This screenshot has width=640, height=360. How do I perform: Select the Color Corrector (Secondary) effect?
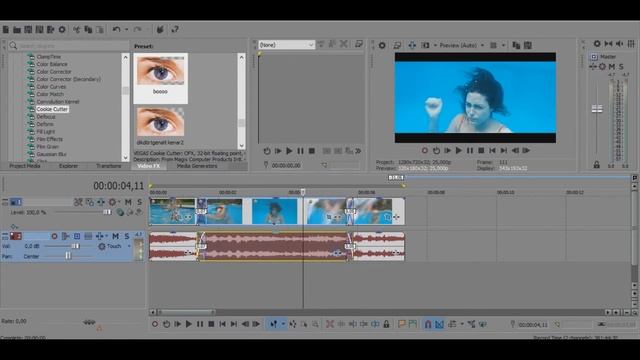click(x=68, y=79)
